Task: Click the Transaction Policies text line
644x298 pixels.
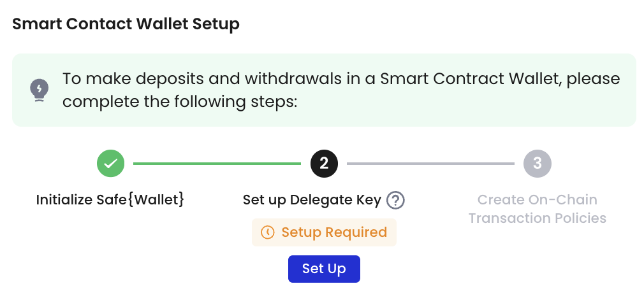Action: pos(538,218)
